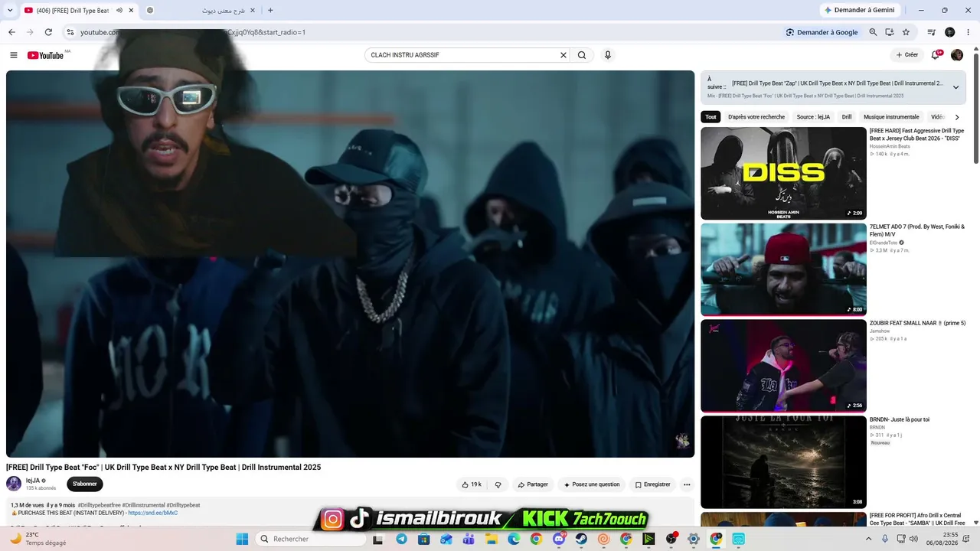Click Posez une question button
The image size is (980, 551).
coord(591,484)
